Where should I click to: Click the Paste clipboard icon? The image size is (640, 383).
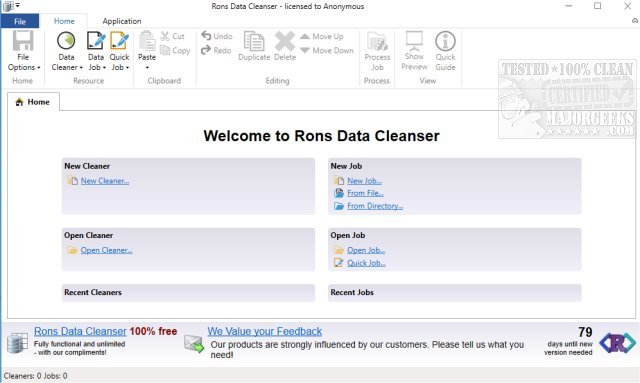point(147,41)
